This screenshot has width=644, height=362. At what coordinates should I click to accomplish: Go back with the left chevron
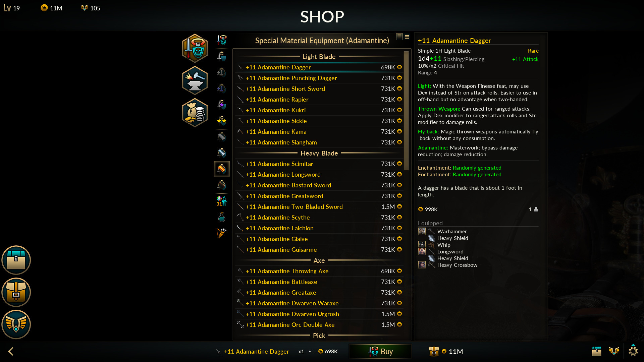pyautogui.click(x=11, y=351)
